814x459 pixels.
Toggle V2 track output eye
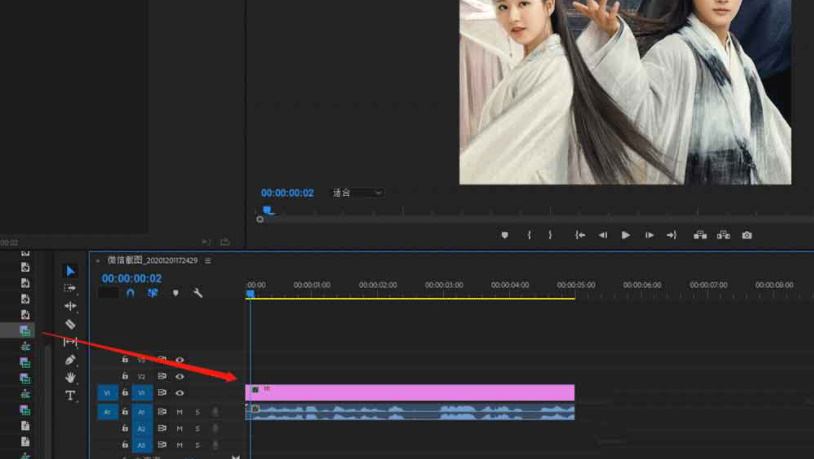tap(180, 376)
